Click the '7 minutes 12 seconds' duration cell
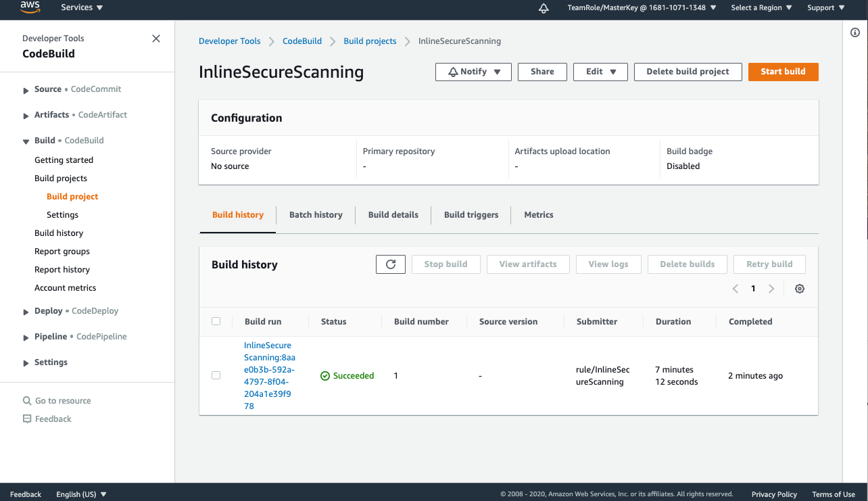The image size is (868, 501). coord(677,376)
